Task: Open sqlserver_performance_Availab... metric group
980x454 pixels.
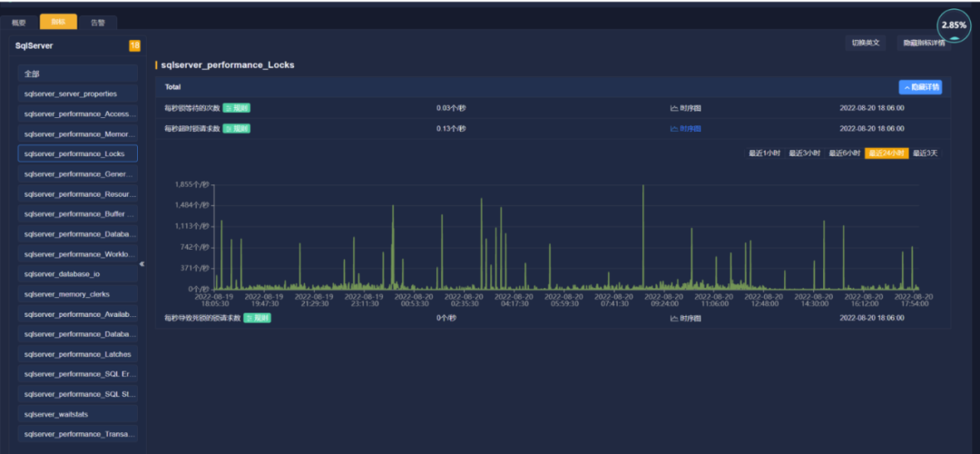Action: [77, 314]
